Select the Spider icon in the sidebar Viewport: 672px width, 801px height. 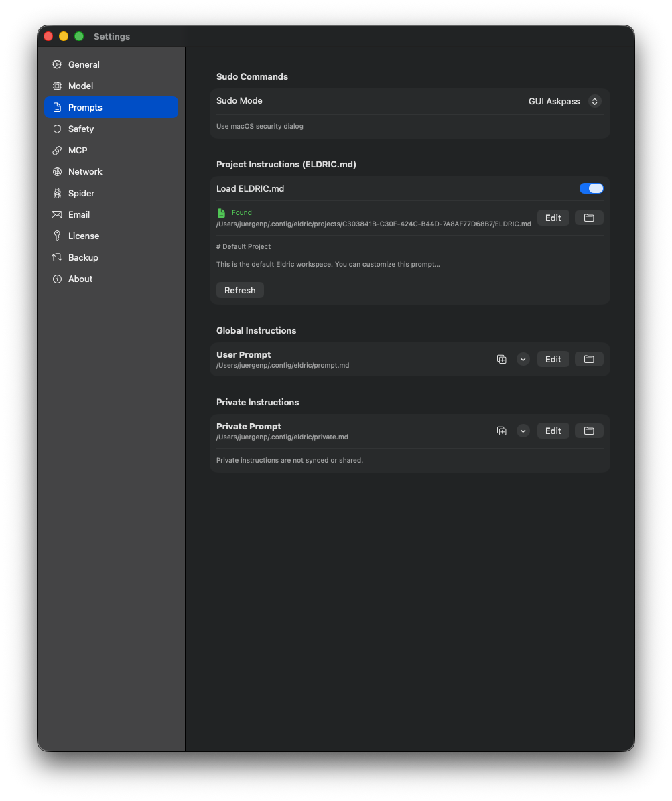(x=58, y=193)
